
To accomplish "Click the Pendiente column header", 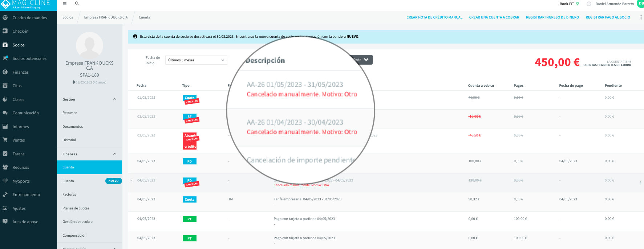I will tap(613, 86).
